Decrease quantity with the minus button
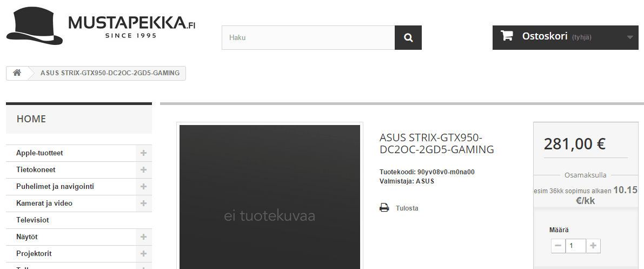644x269 pixels. (558, 246)
